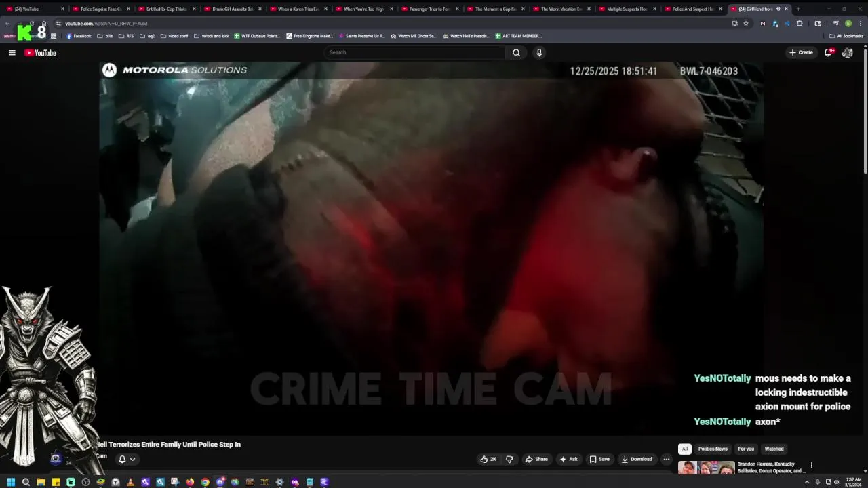Open Brandon Herrera recommended video thumbnail

click(706, 468)
